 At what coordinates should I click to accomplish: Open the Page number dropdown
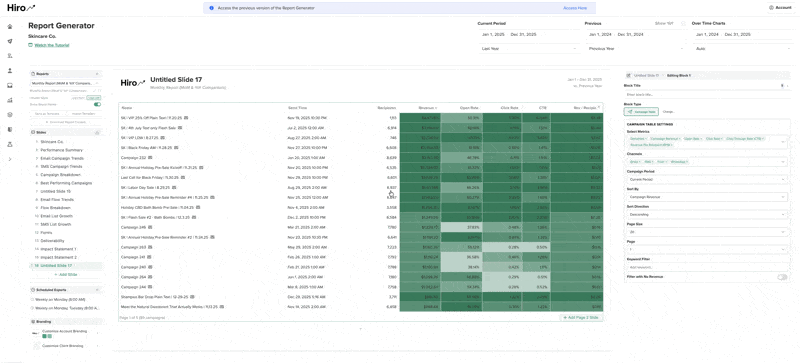click(707, 249)
